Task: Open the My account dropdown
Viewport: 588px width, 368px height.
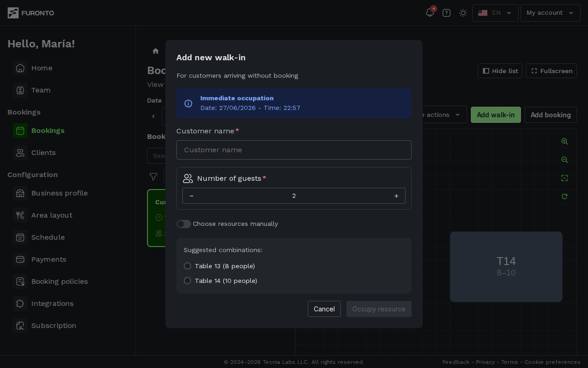Action: coord(550,13)
